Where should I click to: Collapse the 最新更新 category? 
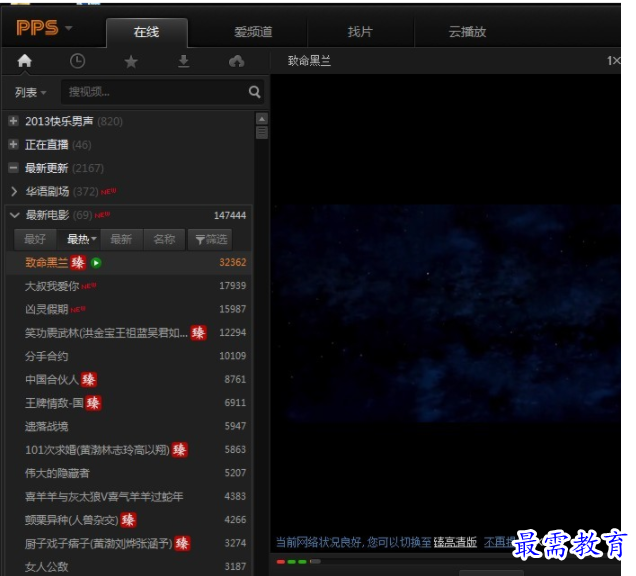13,168
